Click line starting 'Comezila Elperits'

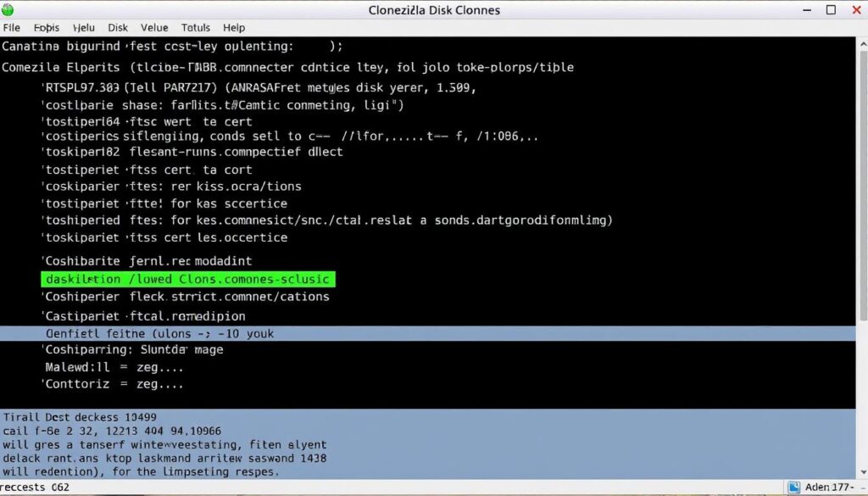coord(287,68)
